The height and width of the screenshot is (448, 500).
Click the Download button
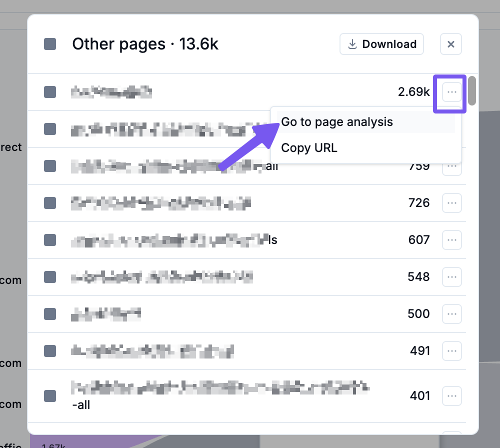[381, 44]
